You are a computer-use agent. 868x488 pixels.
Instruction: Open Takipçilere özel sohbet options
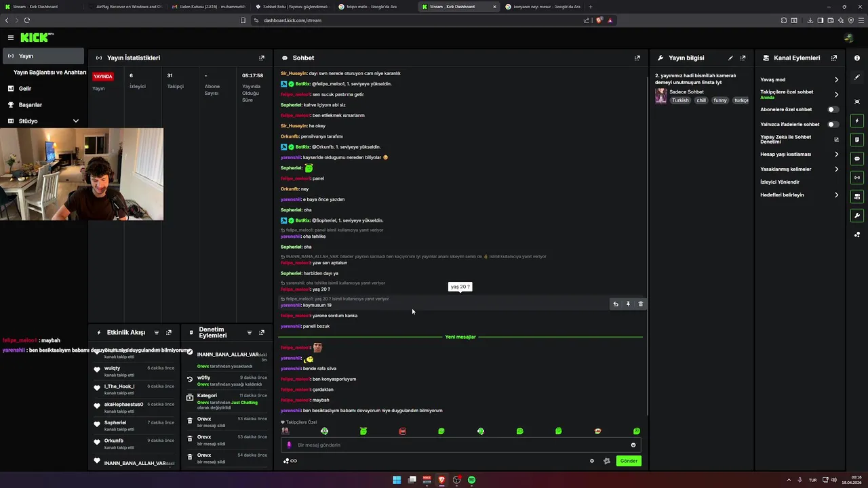coord(800,94)
